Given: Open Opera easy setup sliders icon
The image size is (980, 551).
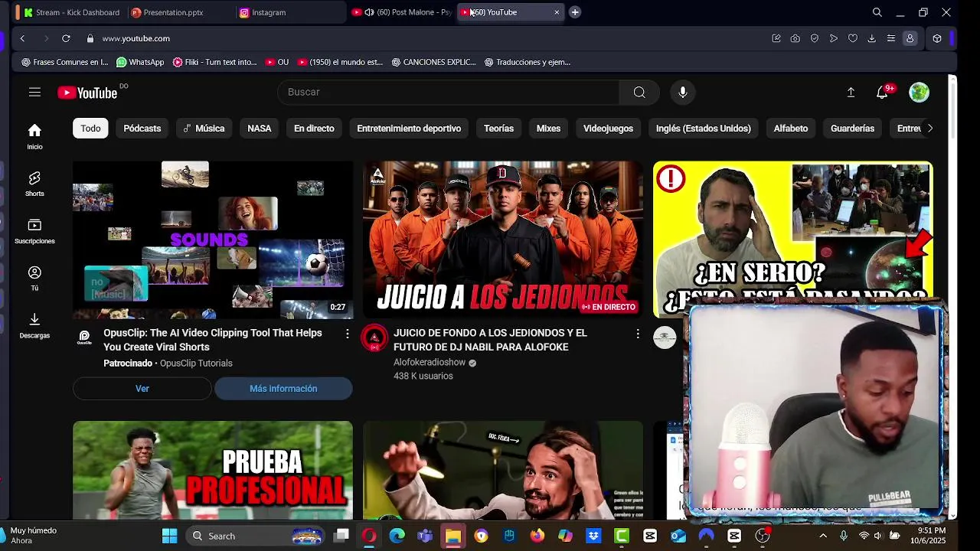Looking at the screenshot, I should click(890, 38).
